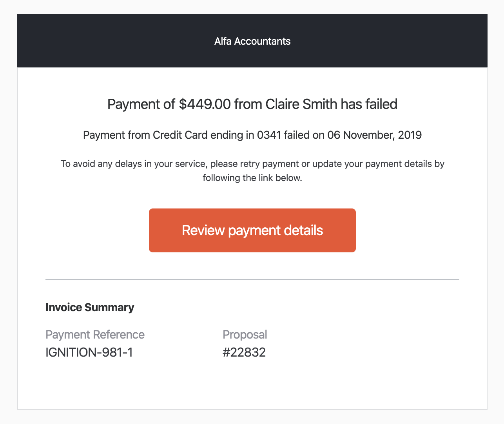
Task: Open proposal number #22832
Action: coord(244,352)
